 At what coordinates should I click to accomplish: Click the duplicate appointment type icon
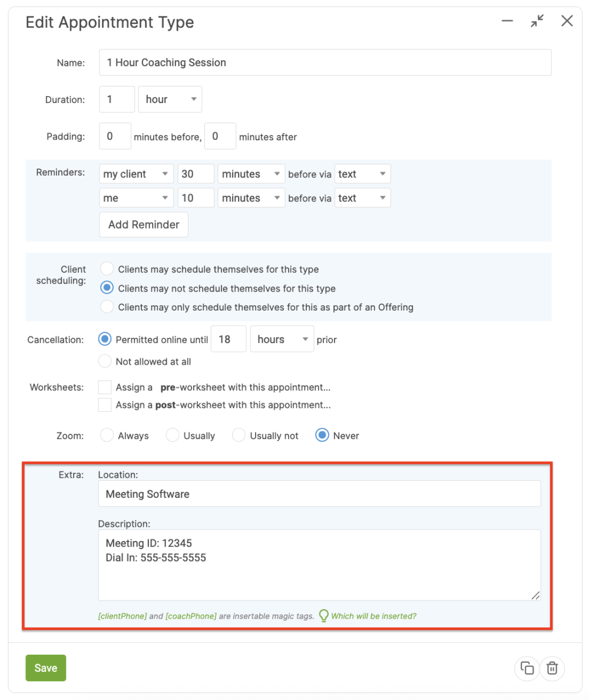point(527,668)
